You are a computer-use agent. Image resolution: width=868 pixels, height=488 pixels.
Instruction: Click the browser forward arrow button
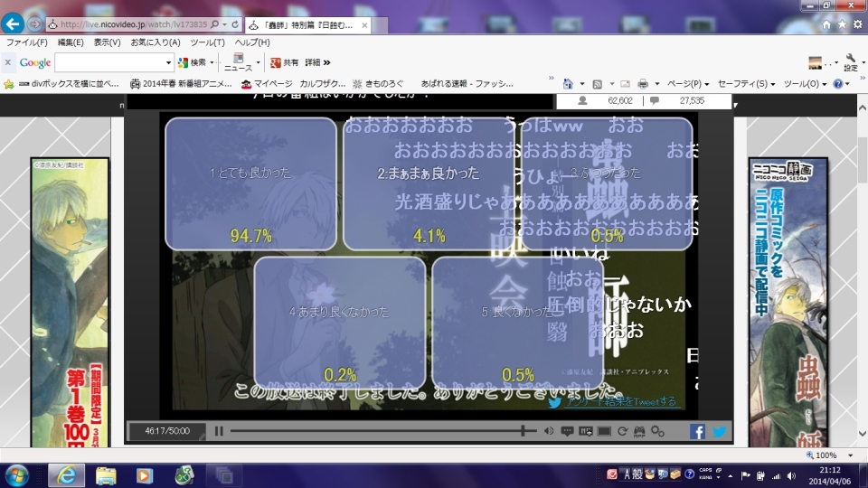[x=34, y=23]
